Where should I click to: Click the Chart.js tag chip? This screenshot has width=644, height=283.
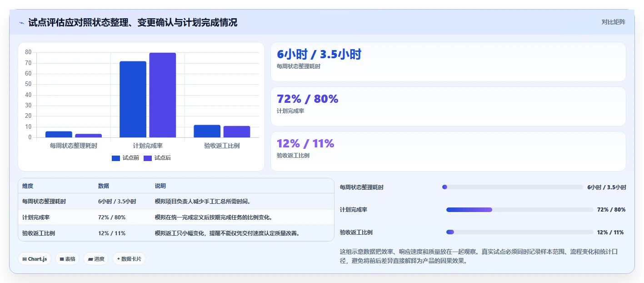point(35,259)
